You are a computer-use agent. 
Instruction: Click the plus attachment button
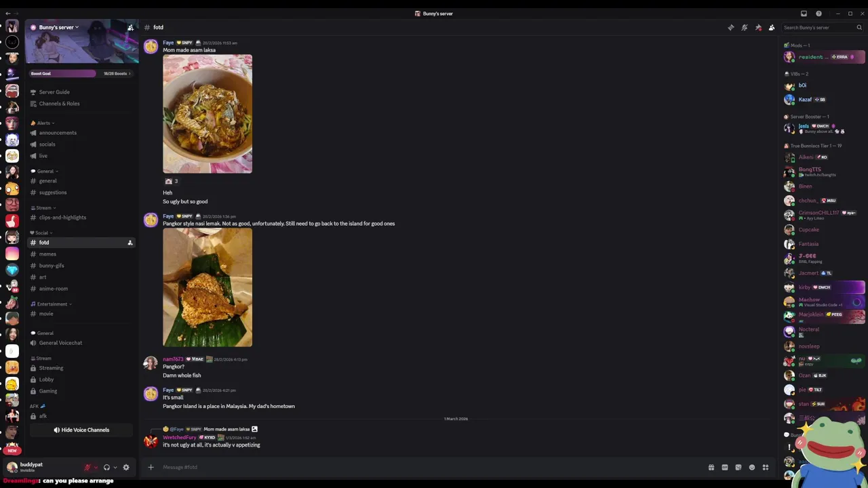click(x=151, y=467)
